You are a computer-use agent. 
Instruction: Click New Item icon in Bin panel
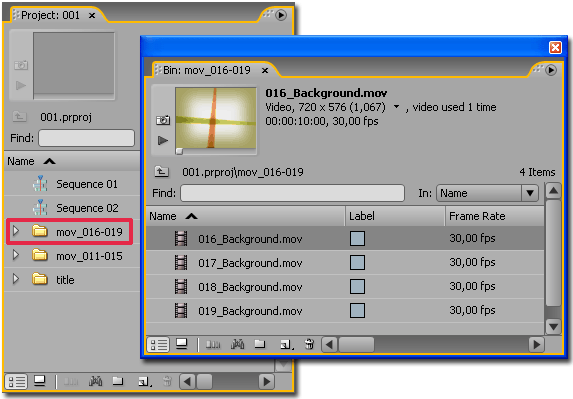tap(286, 345)
